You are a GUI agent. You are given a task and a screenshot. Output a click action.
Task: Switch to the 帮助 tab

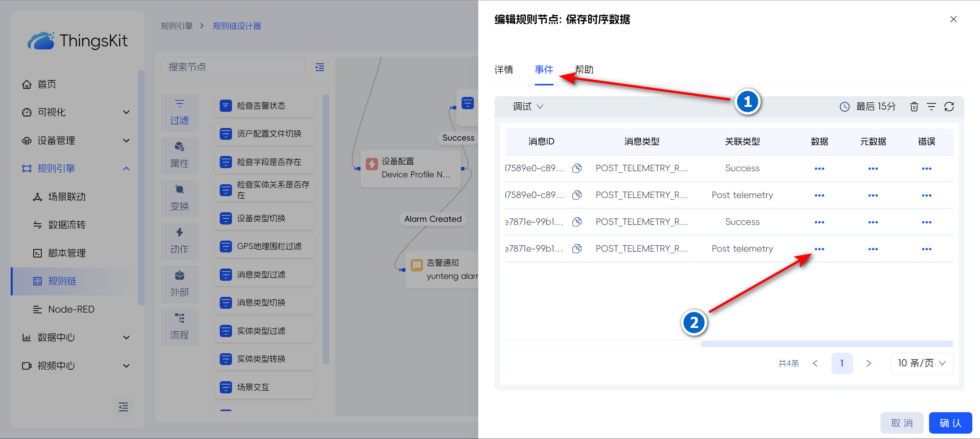(x=584, y=70)
